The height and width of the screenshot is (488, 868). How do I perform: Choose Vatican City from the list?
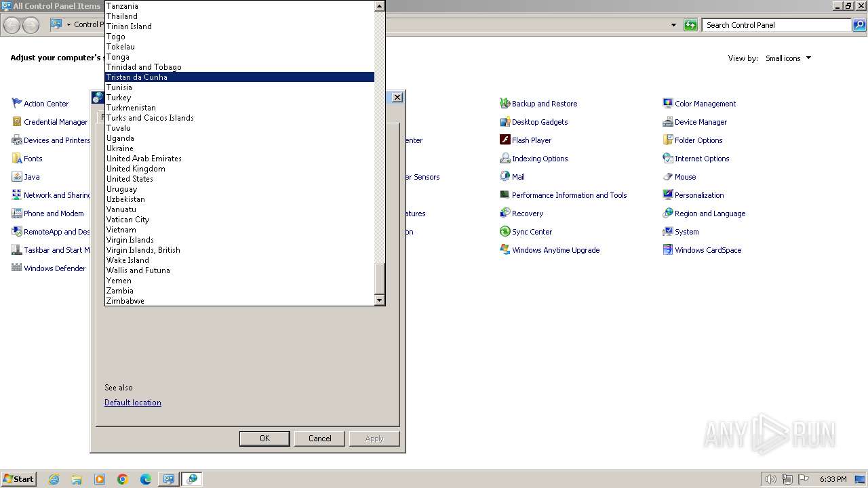239,220
